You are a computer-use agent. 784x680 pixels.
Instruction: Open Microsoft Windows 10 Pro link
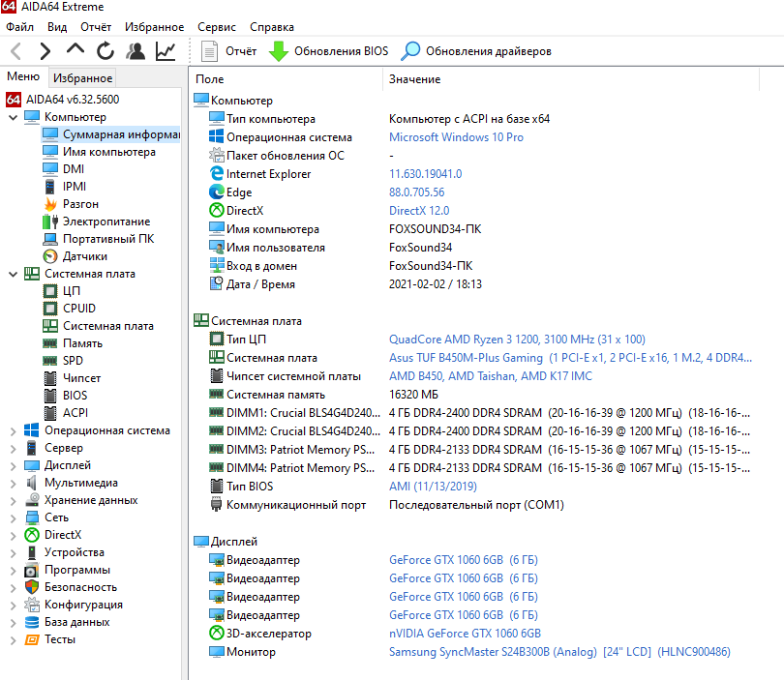[x=456, y=137]
